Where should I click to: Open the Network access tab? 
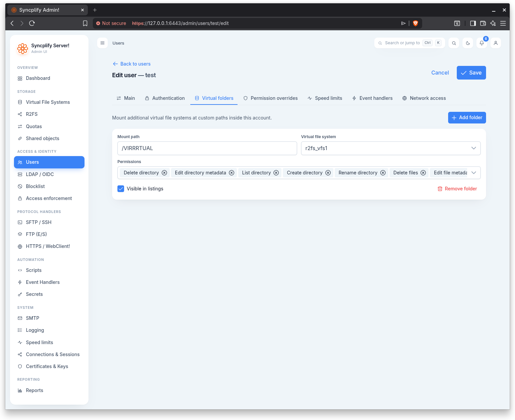(x=424, y=98)
